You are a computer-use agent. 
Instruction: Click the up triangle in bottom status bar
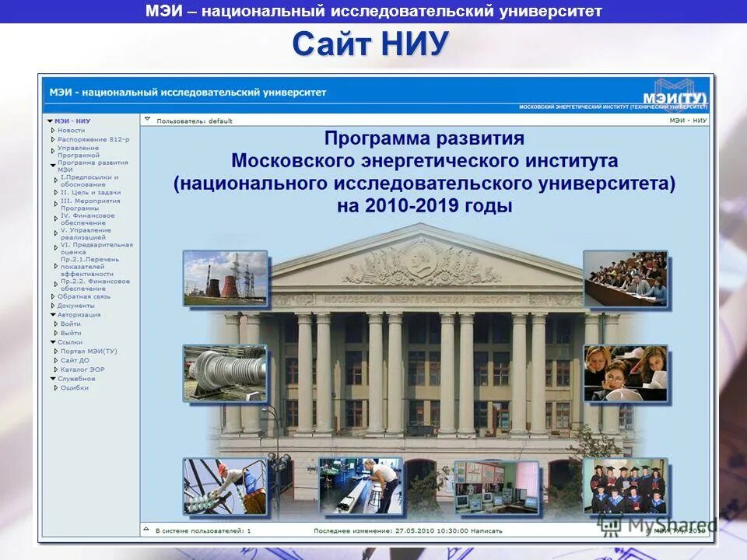[147, 529]
